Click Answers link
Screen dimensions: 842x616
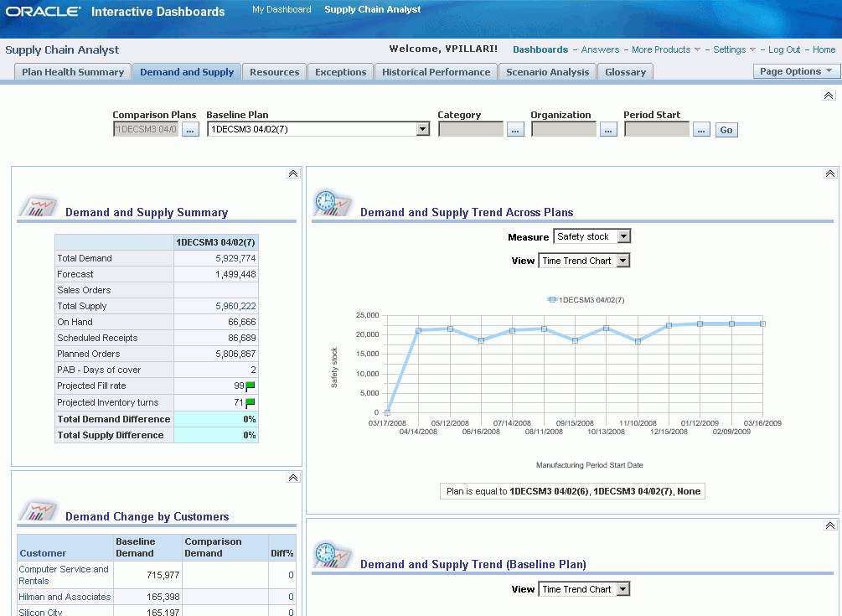(x=600, y=49)
